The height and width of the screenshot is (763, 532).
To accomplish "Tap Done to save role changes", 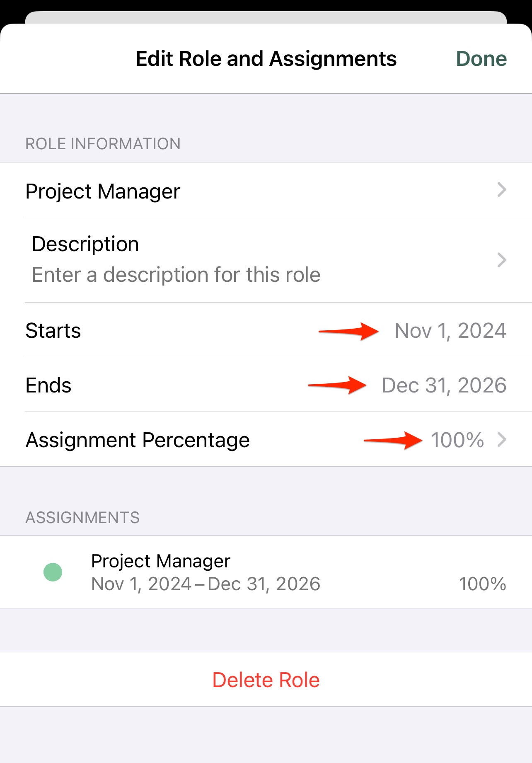I will pos(481,59).
